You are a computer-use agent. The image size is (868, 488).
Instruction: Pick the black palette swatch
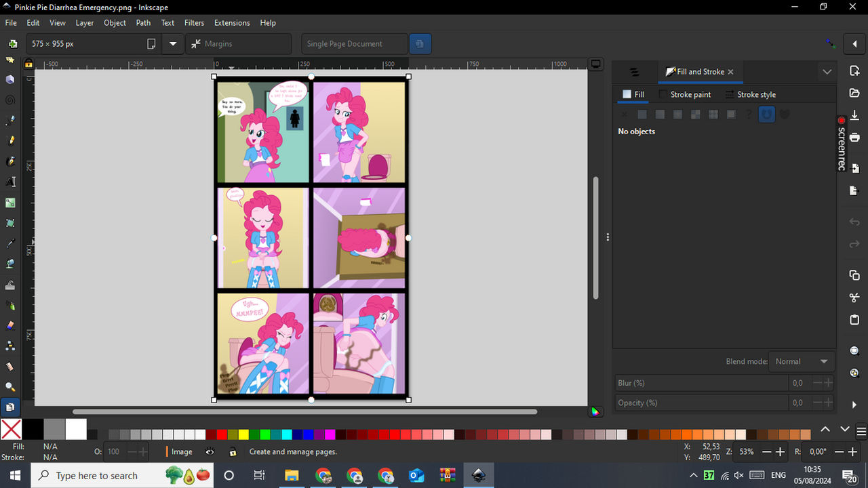pos(33,429)
